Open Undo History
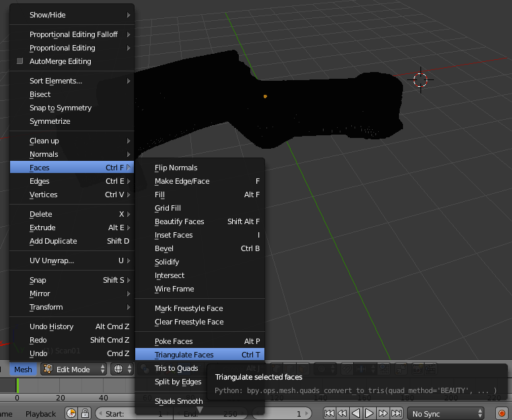This screenshot has height=420, width=512. click(72, 326)
